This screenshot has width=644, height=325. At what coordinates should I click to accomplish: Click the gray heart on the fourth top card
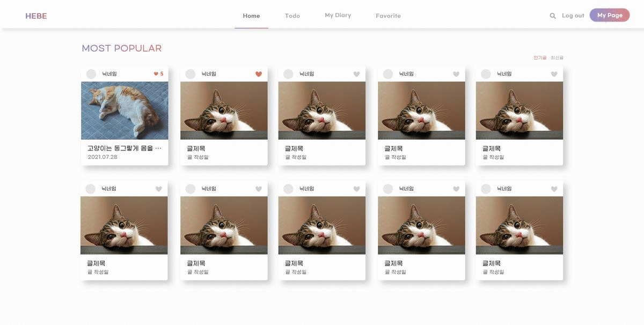point(455,74)
